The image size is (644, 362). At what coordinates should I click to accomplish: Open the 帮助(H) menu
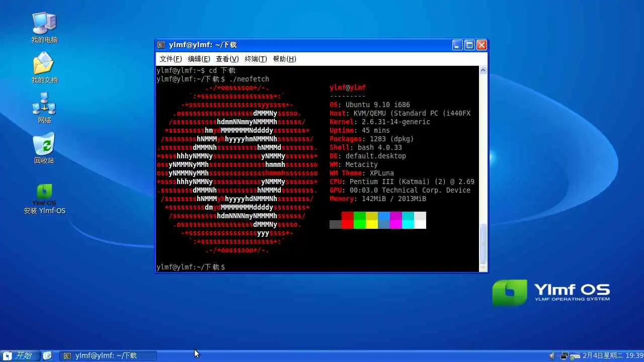(x=284, y=59)
